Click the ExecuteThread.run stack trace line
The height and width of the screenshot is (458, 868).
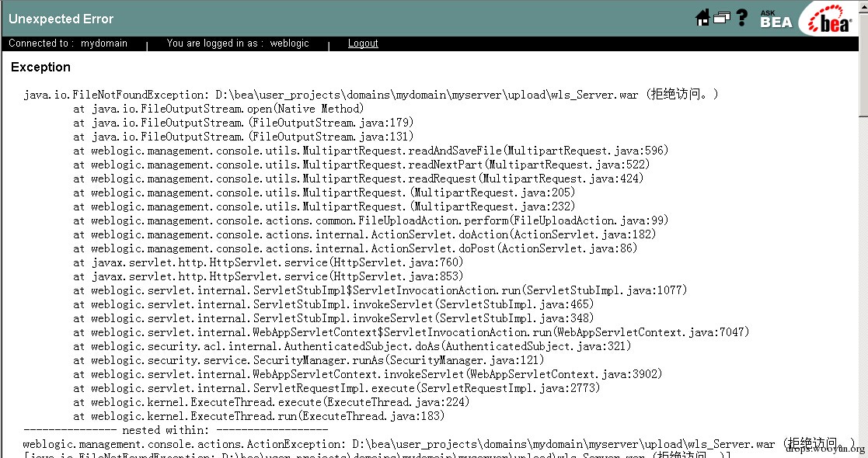tap(259, 416)
